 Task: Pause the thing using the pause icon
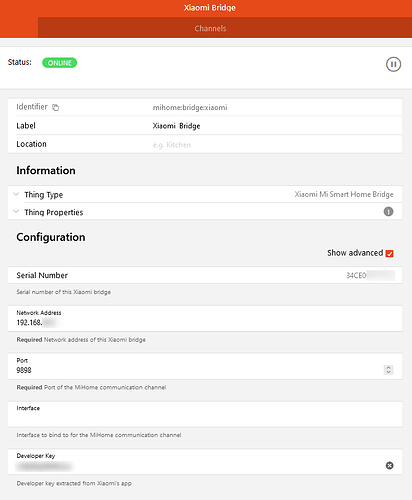coord(393,64)
